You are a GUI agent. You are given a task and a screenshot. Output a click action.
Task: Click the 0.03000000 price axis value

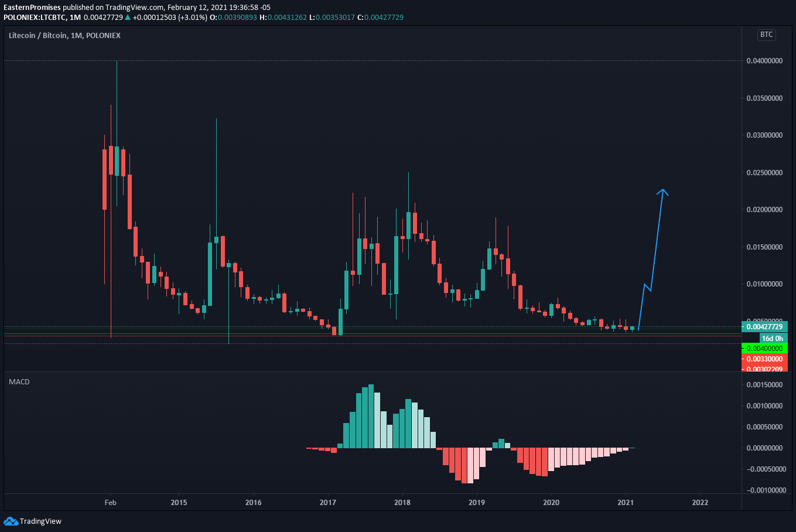(764, 135)
